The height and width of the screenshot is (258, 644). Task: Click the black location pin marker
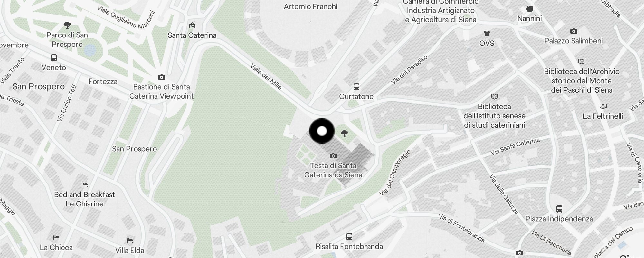coord(322,131)
